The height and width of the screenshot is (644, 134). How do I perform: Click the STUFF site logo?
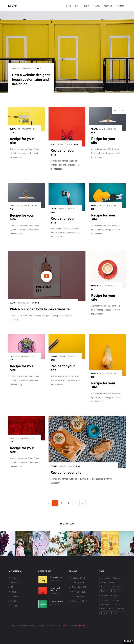click(x=12, y=6)
